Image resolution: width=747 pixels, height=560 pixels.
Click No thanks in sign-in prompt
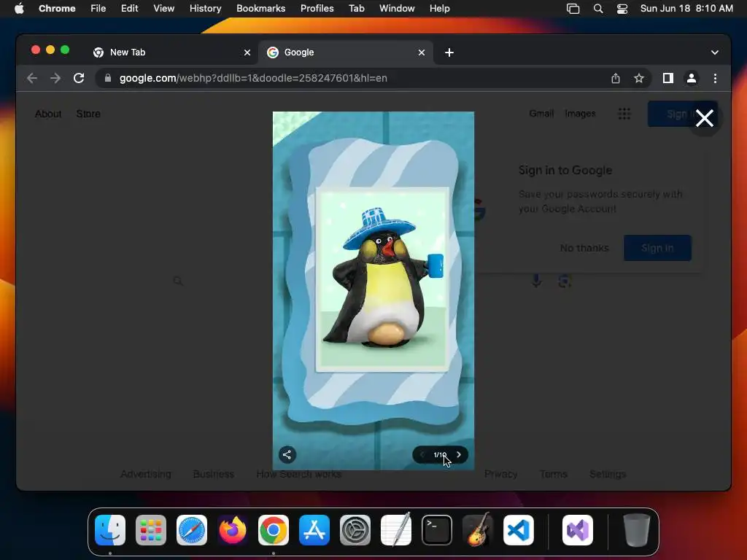click(584, 248)
